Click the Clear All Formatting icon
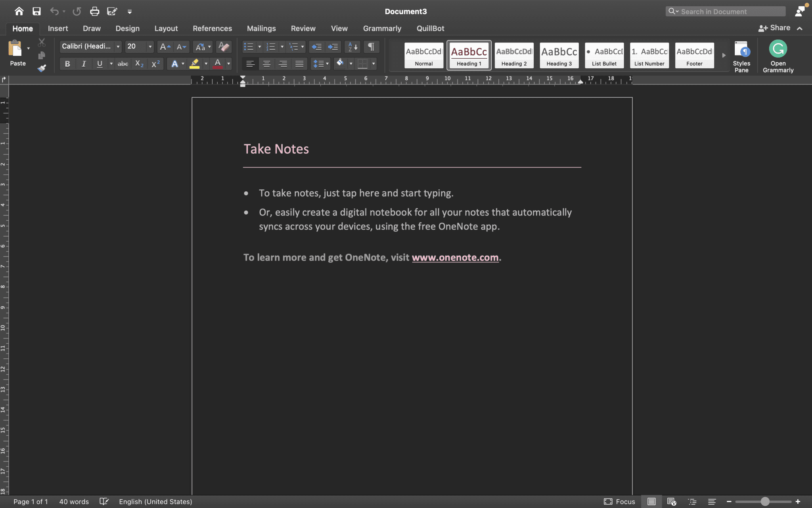812x508 pixels. pyautogui.click(x=223, y=46)
